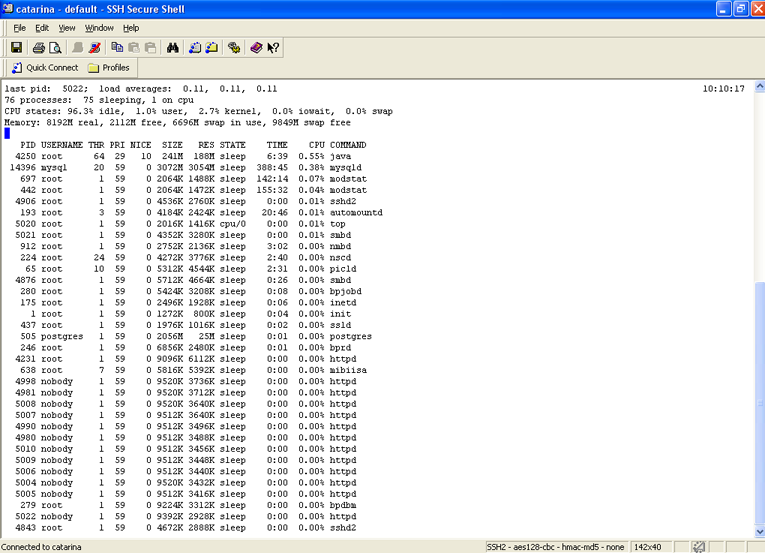Open the View menu
This screenshot has height=553, width=765.
[67, 28]
